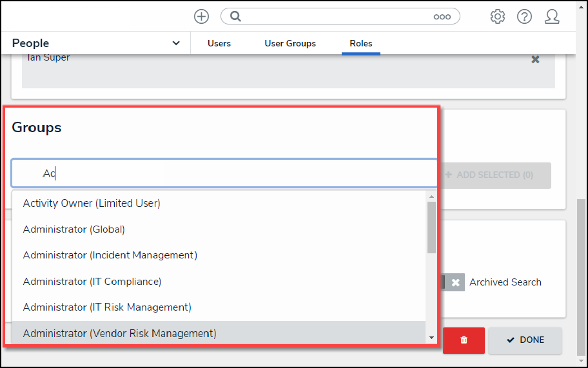This screenshot has width=588, height=368.
Task: Remove Ian Super with the X icon
Action: point(535,59)
